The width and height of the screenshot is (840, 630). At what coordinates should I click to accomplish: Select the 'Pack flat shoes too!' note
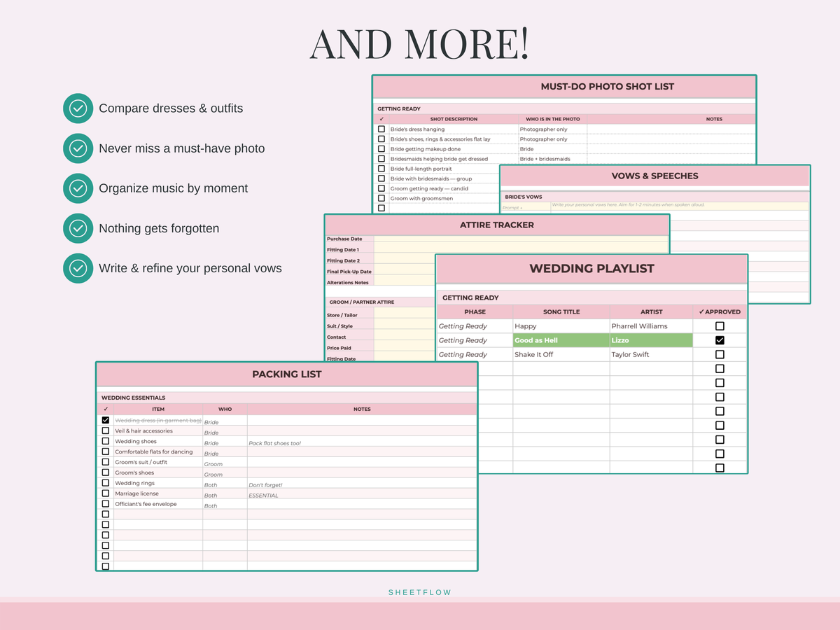(362, 443)
